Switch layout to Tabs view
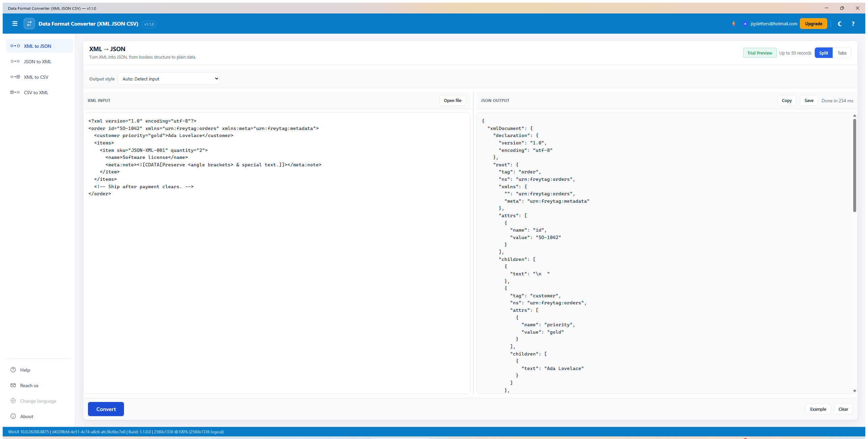Screen dimensions: 868x439 click(842, 53)
